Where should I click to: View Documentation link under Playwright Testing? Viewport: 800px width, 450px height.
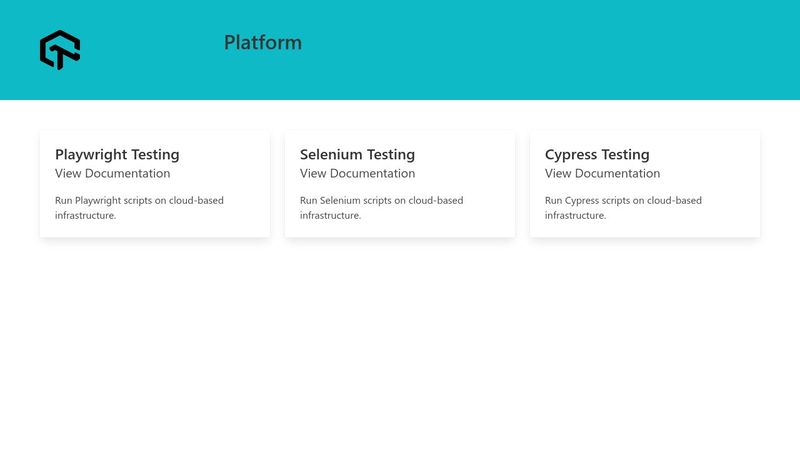[112, 174]
